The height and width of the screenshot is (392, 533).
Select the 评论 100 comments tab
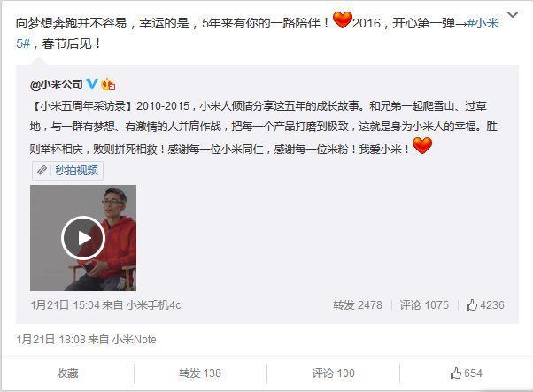pyautogui.click(x=333, y=373)
